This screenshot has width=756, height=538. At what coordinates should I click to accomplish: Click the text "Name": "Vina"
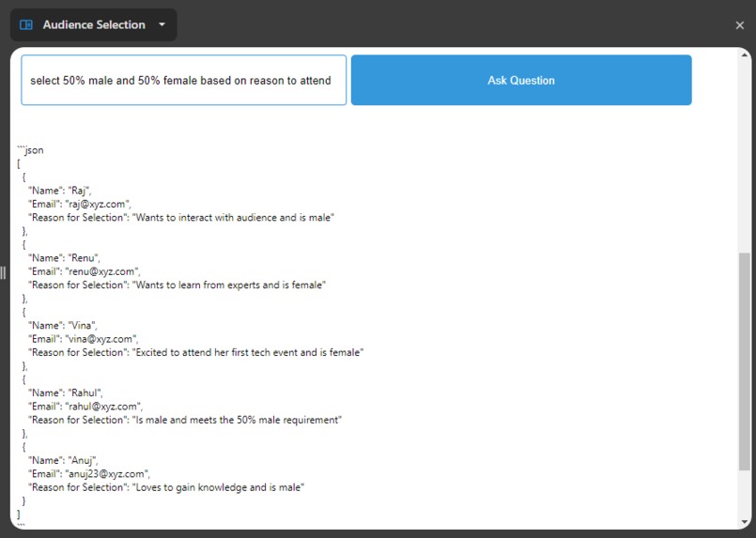[63, 326]
